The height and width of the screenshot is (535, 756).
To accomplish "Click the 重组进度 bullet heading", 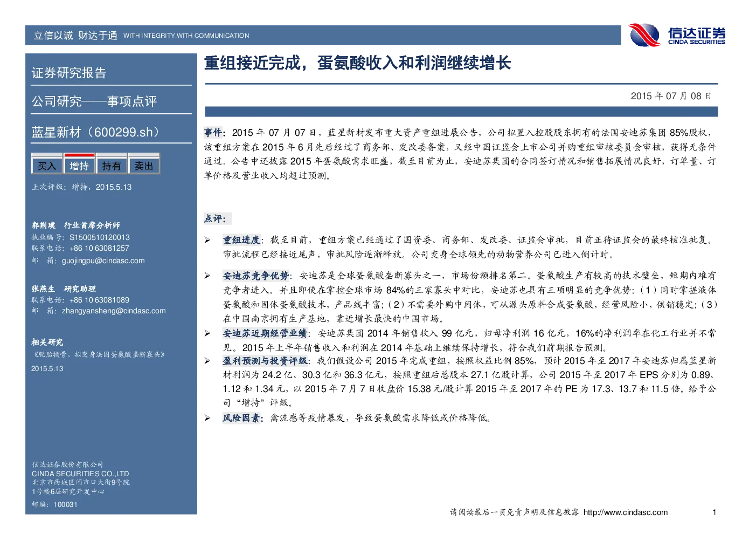I will [x=241, y=240].
